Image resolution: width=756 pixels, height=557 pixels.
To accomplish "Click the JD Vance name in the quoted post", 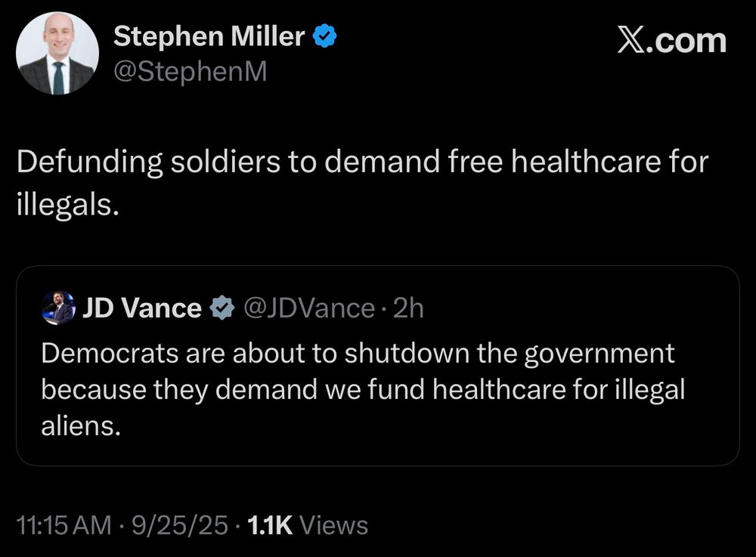I will [141, 308].
